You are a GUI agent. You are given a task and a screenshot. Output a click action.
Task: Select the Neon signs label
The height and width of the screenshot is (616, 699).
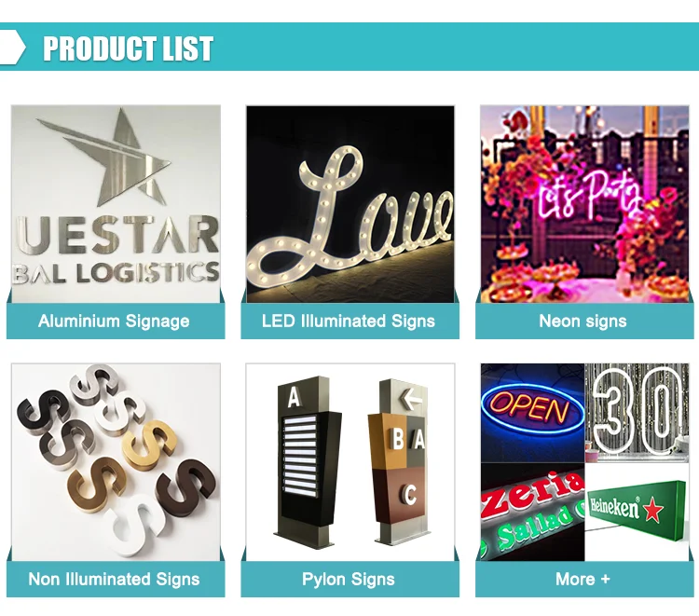coord(582,321)
